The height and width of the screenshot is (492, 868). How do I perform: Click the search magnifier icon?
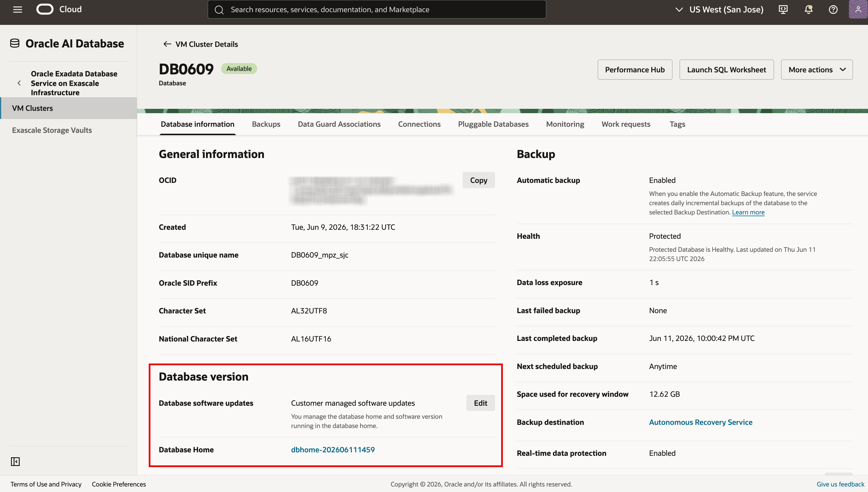click(x=219, y=10)
